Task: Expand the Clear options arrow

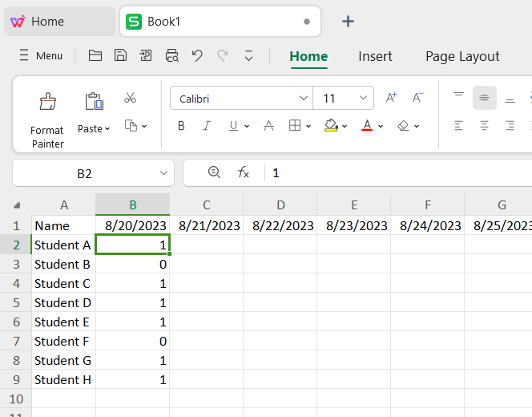Action: pyautogui.click(x=417, y=127)
